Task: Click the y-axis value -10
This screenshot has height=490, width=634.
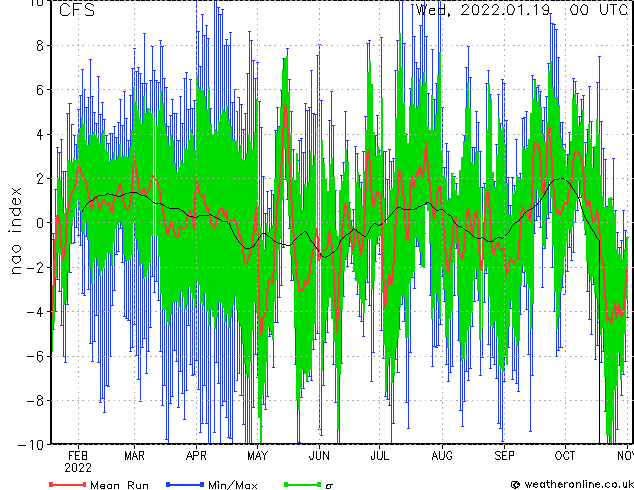Action: pos(31,445)
